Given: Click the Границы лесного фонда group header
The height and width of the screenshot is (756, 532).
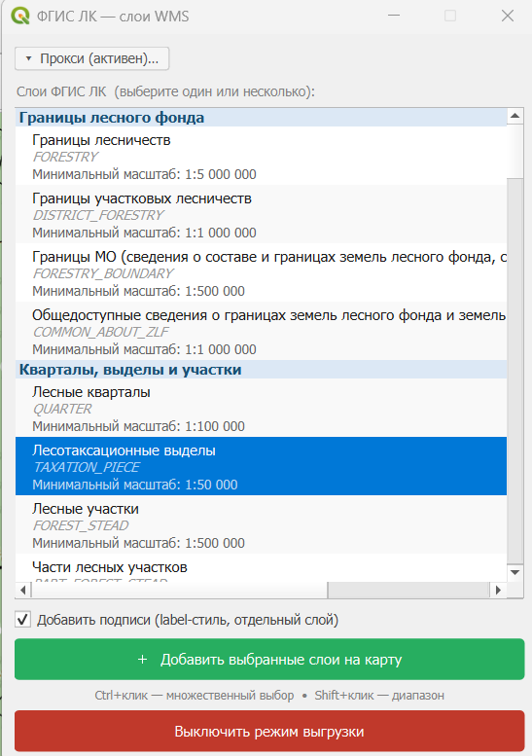Looking at the screenshot, I should click(x=262, y=118).
